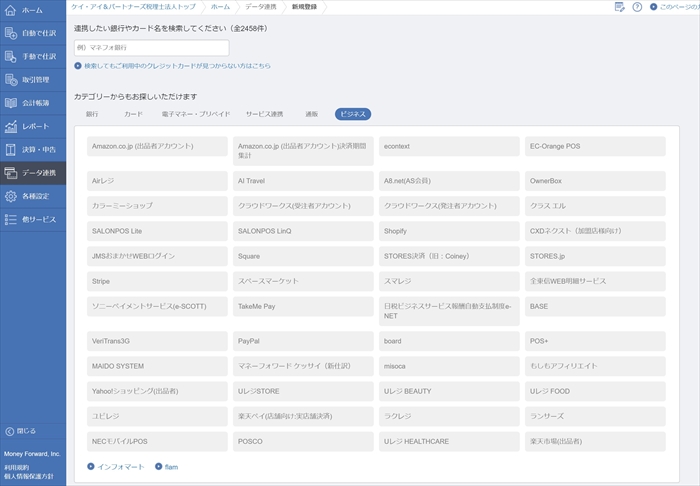Viewport: 700px width, 486px height.
Task: Open the flam link
Action: pos(171,467)
